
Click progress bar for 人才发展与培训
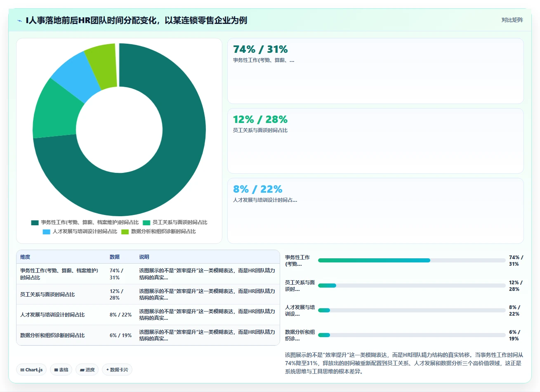point(412,310)
